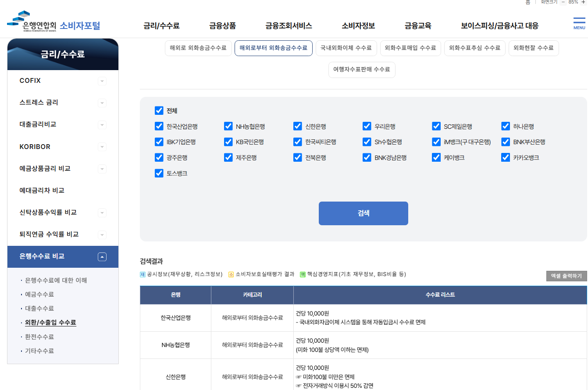The height and width of the screenshot is (390, 588).
Task: Expand the 퇴직연금 수익률 비교 arrow
Action: pos(102,234)
